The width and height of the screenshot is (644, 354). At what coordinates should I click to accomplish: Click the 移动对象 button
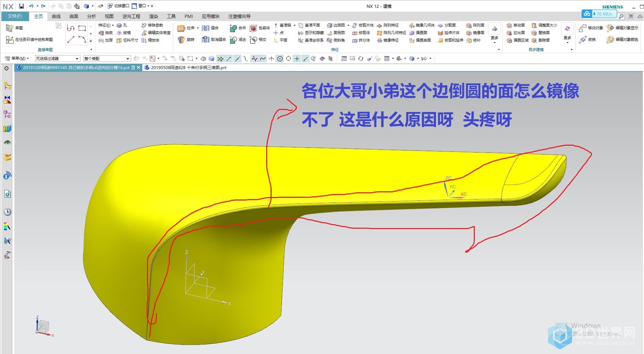(x=591, y=28)
